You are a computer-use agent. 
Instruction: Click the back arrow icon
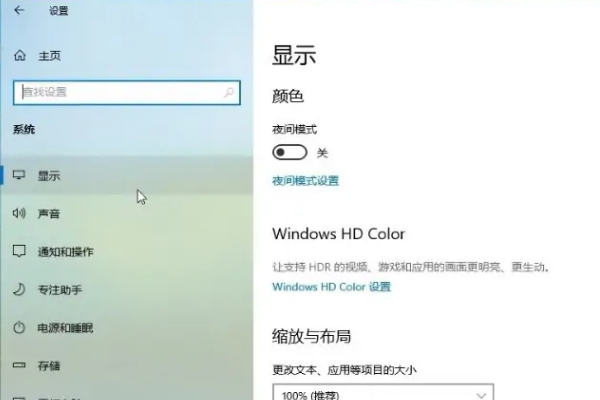pyautogui.click(x=19, y=10)
